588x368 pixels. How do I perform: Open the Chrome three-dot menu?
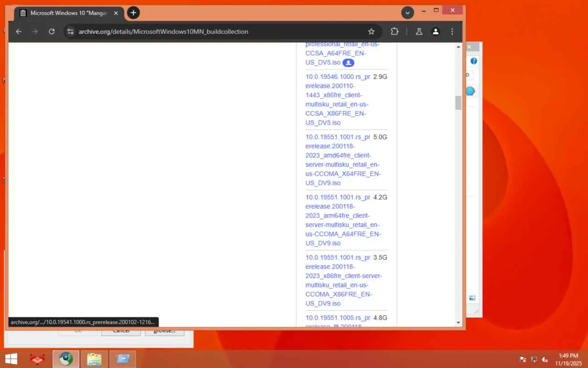(x=452, y=31)
